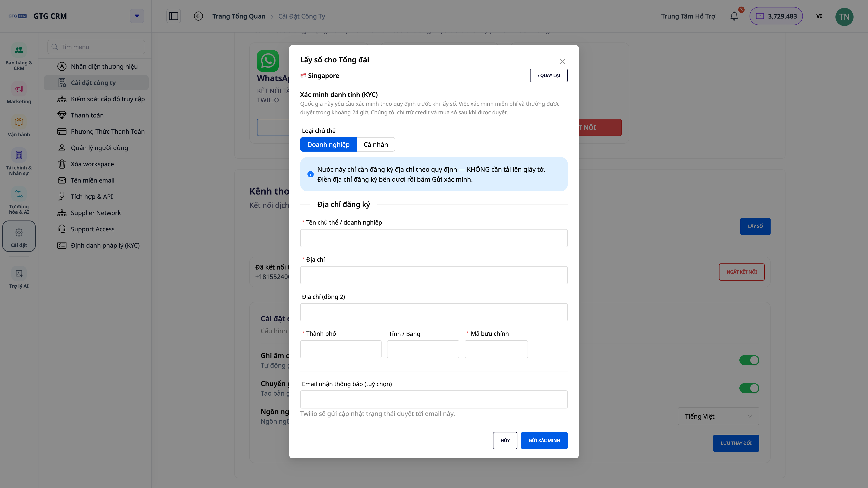
Task: Open Thanh toán menu item
Action: pos(96,115)
